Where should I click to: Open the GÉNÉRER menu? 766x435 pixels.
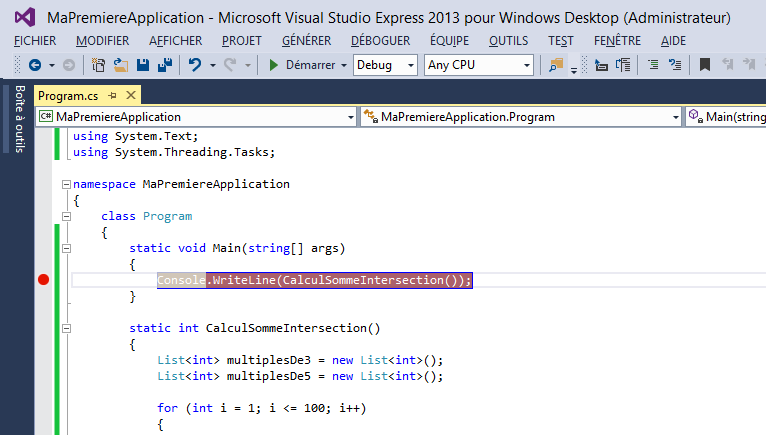pos(307,41)
